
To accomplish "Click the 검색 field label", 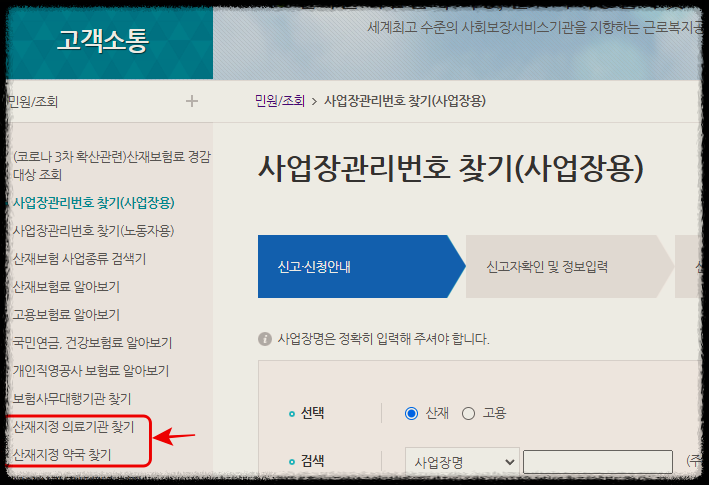I will 312,461.
